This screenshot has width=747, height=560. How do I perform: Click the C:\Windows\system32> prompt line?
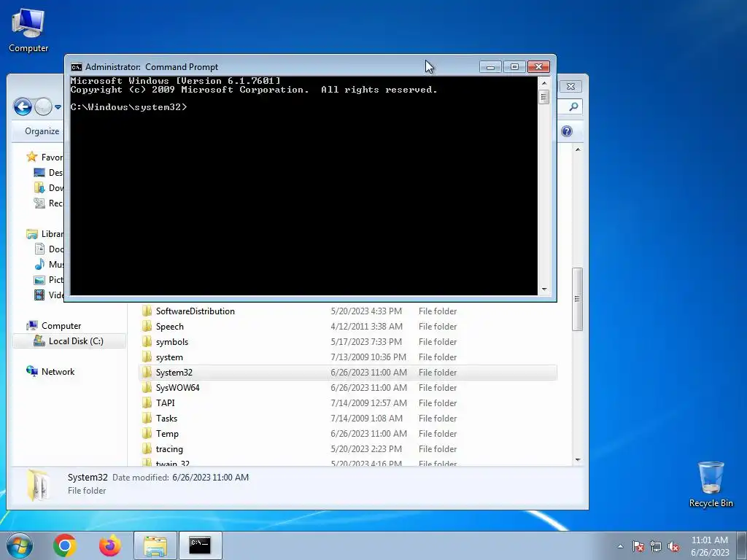[128, 107]
